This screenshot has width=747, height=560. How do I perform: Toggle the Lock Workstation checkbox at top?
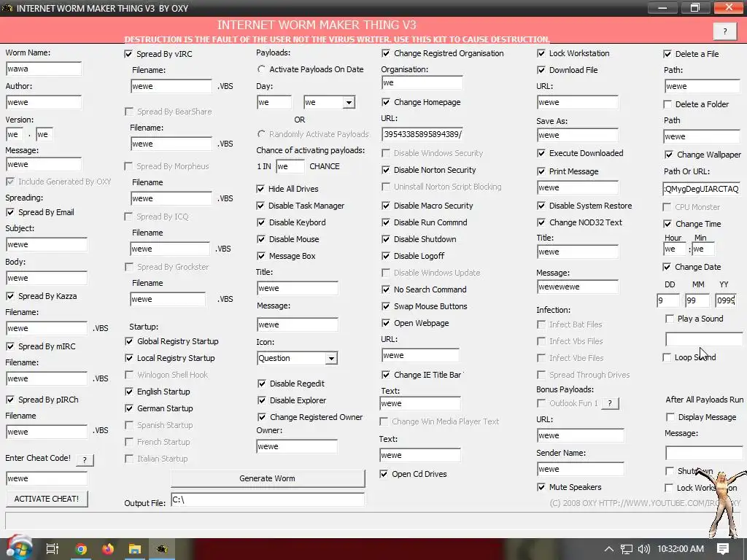pos(541,53)
